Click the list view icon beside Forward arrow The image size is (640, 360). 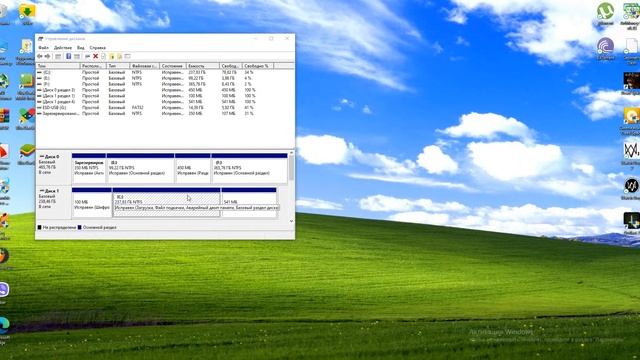coord(58,56)
